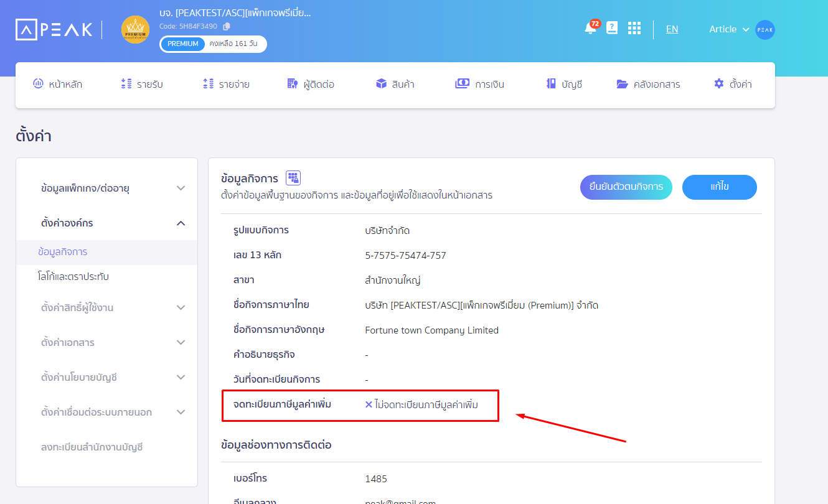Viewport: 828px width, 504px height.
Task: Click the PEAK logo in header
Action: pos(54,29)
